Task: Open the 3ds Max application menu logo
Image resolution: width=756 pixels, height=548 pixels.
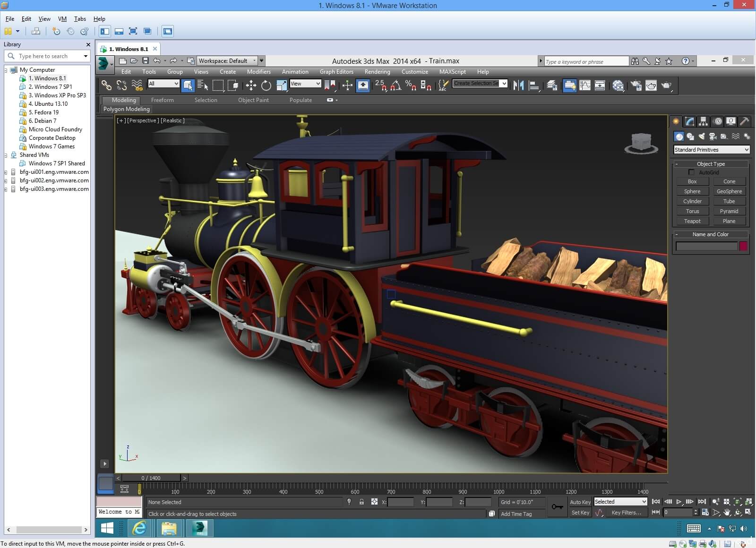Action: click(103, 63)
